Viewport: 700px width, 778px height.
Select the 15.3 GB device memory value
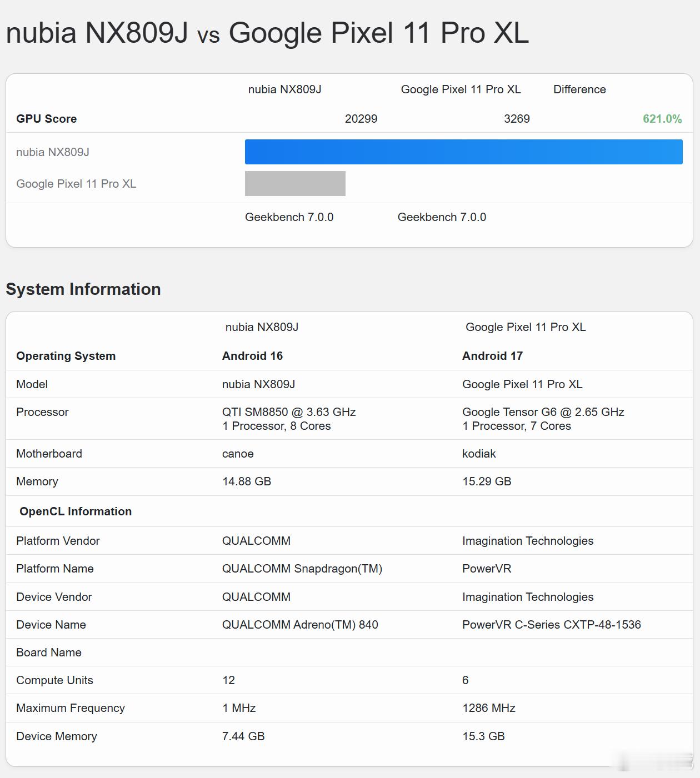tap(483, 736)
